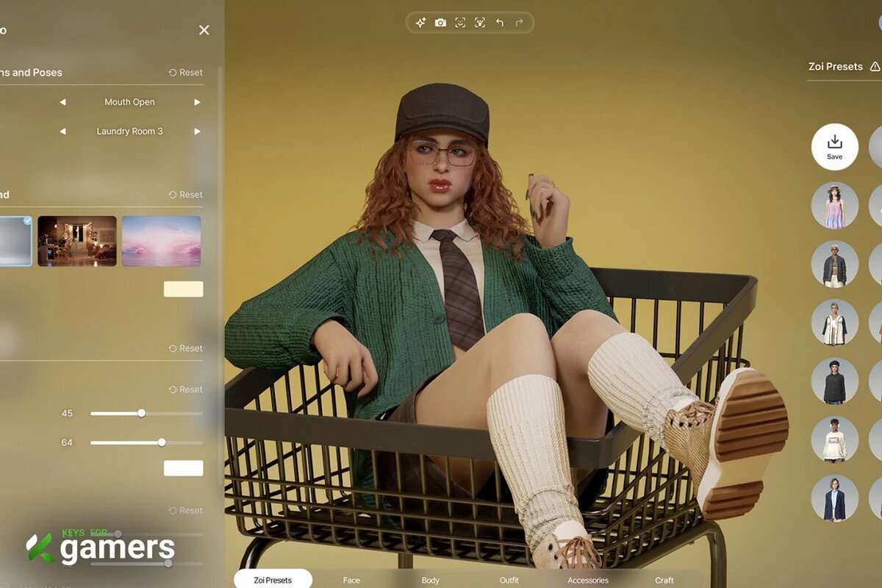Click the body motion capture icon
This screenshot has height=588, width=882.
click(x=480, y=23)
